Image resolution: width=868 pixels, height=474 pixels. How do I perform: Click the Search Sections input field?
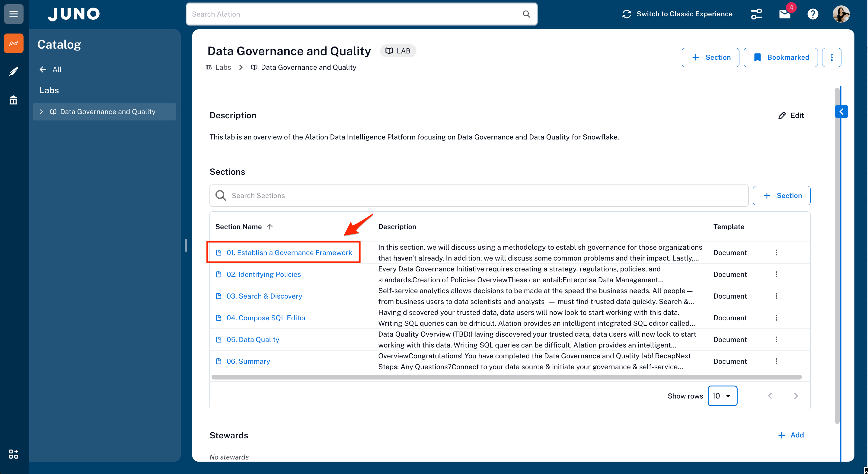click(x=478, y=196)
